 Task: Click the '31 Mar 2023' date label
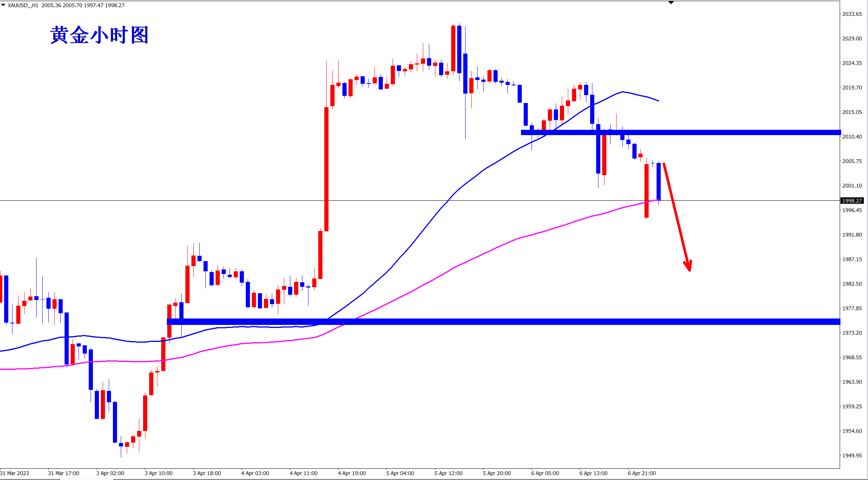(x=15, y=473)
